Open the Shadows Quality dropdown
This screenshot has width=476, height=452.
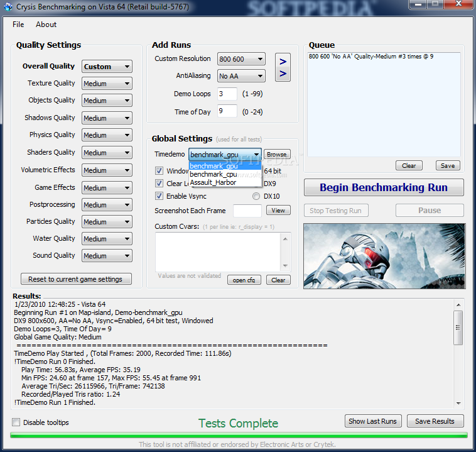click(x=107, y=118)
